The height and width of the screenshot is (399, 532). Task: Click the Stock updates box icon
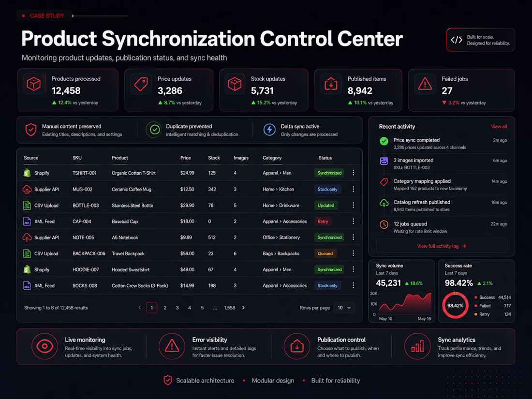click(x=235, y=84)
